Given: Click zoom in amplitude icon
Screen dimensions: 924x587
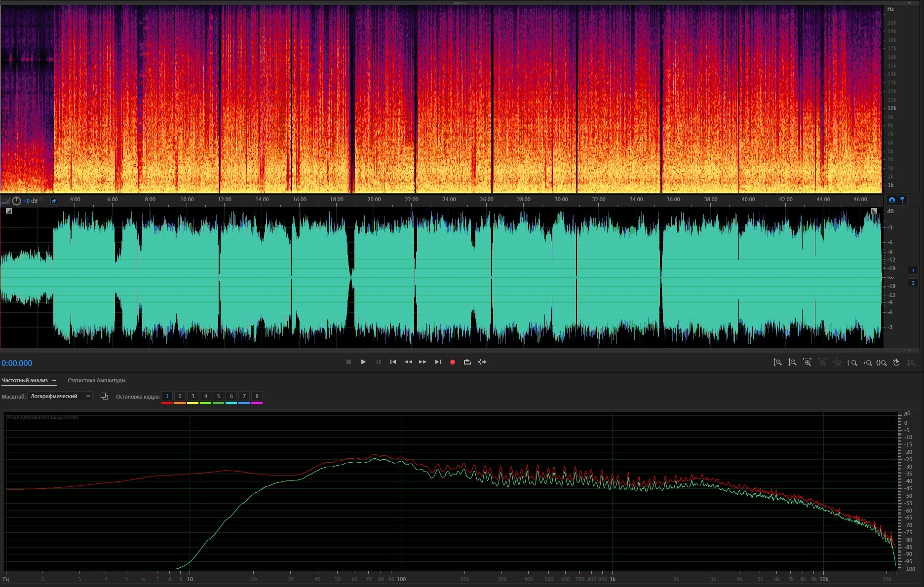Looking at the screenshot, I should pyautogui.click(x=777, y=363).
